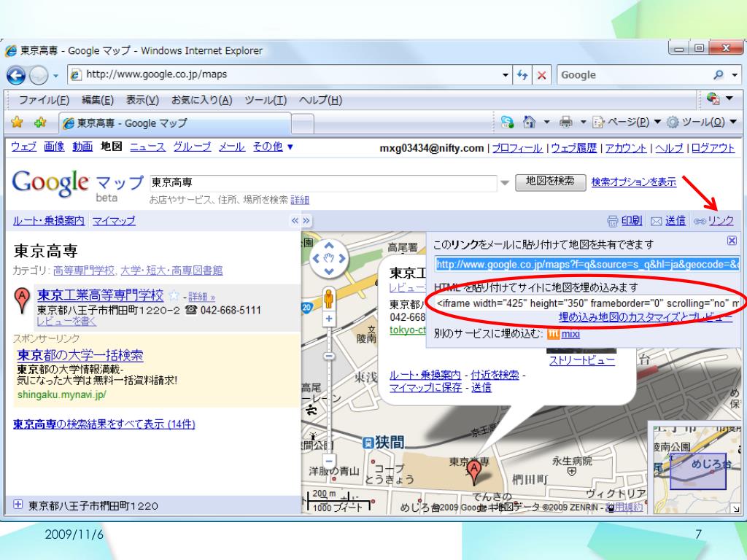Open a new blank tab

point(303,124)
